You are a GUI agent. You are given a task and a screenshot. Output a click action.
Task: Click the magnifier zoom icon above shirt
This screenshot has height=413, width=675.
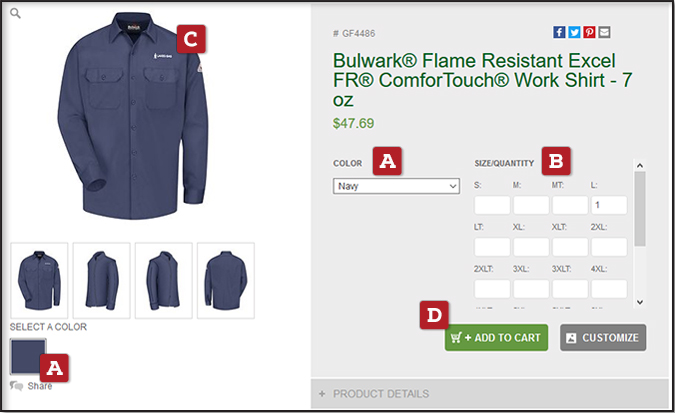click(15, 13)
